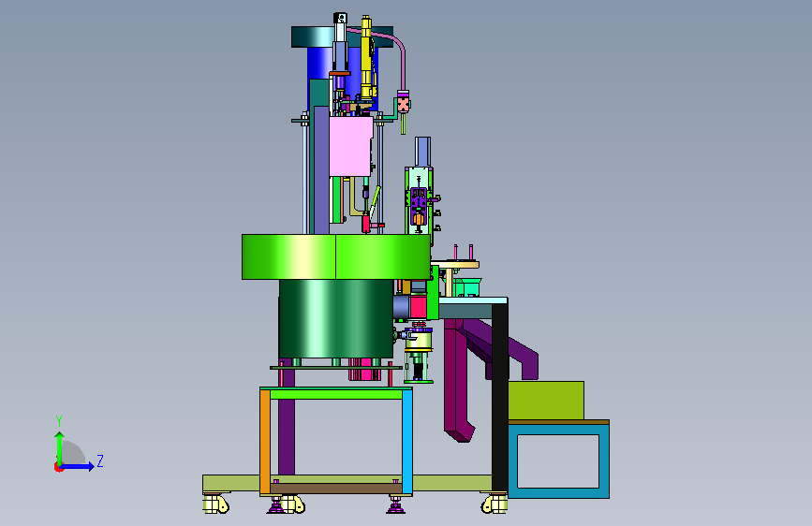The image size is (812, 526).
Task: Select the leftmost caster wheel
Action: [x=215, y=504]
